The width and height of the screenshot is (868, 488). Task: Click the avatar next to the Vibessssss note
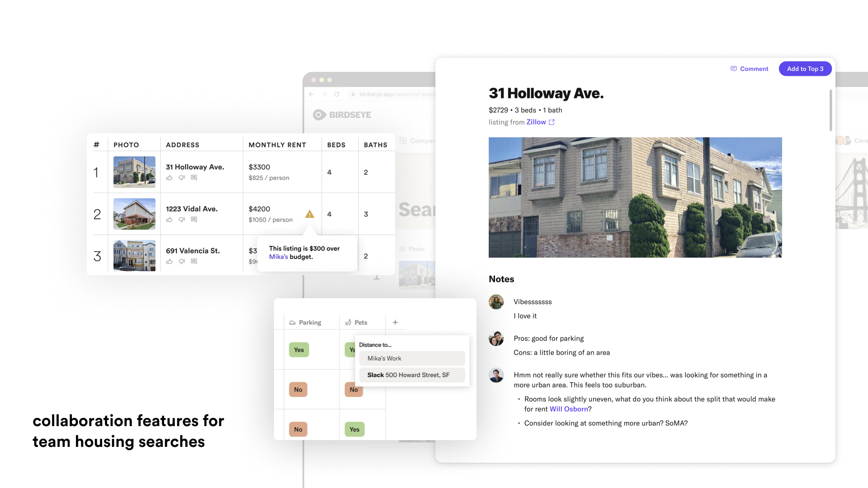(496, 302)
